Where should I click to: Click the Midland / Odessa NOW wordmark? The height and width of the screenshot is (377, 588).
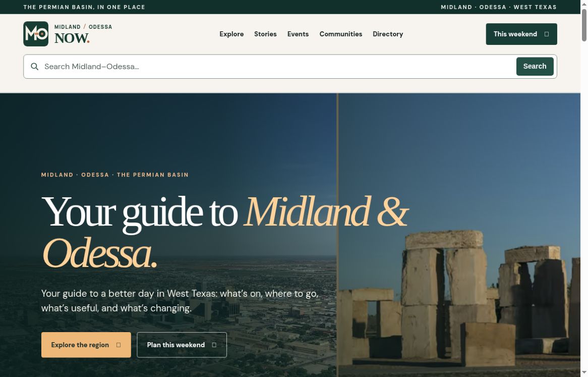pyautogui.click(x=83, y=34)
